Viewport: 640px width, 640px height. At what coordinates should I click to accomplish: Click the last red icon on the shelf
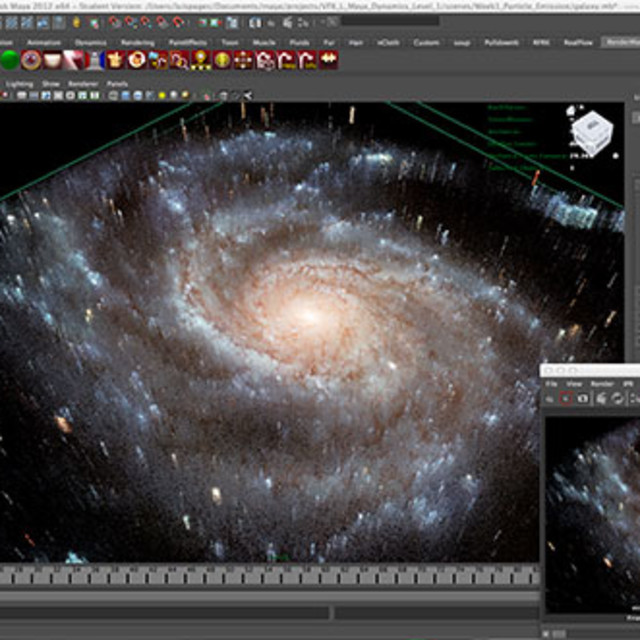328,60
